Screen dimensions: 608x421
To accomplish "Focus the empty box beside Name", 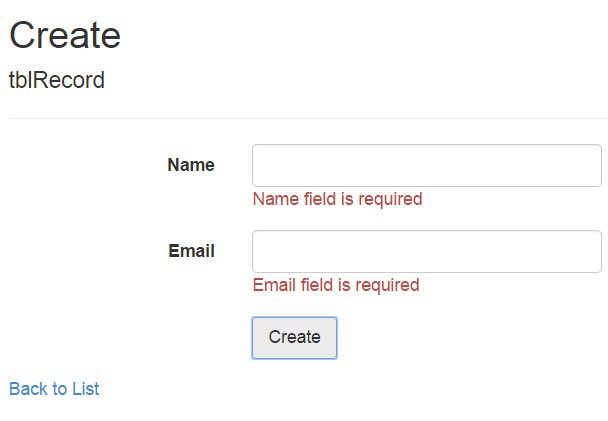I will [x=426, y=165].
